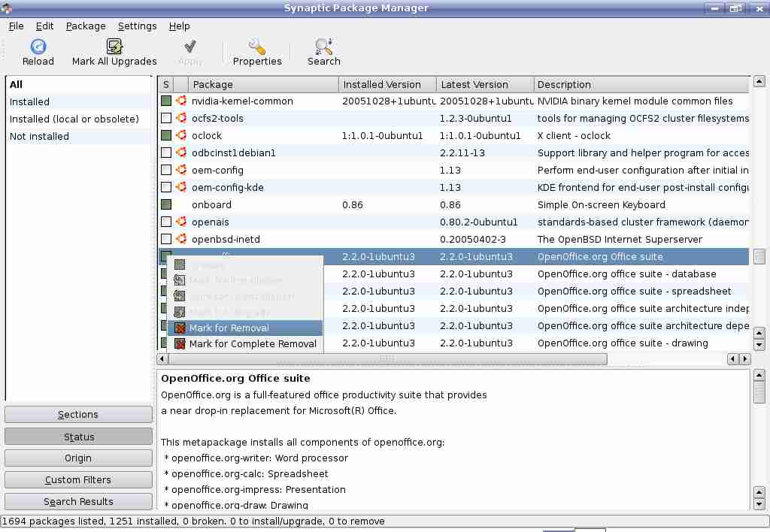Open the Edit menu
The width and height of the screenshot is (770, 532).
[44, 26]
